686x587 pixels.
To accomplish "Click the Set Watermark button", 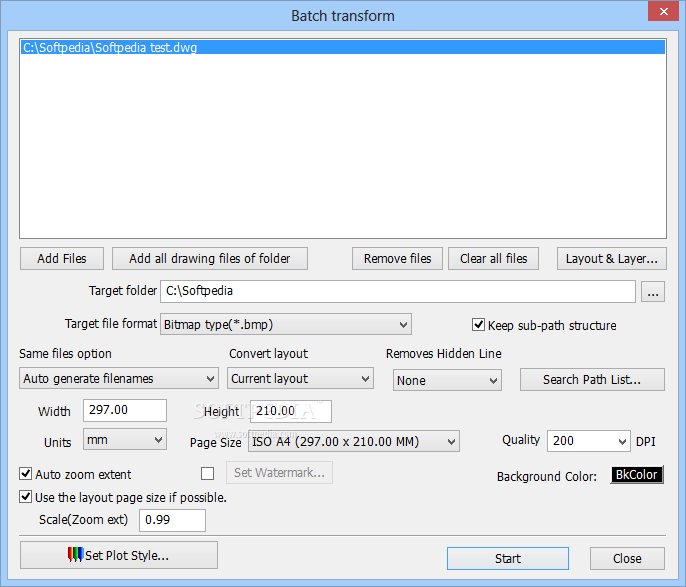I will [x=279, y=472].
